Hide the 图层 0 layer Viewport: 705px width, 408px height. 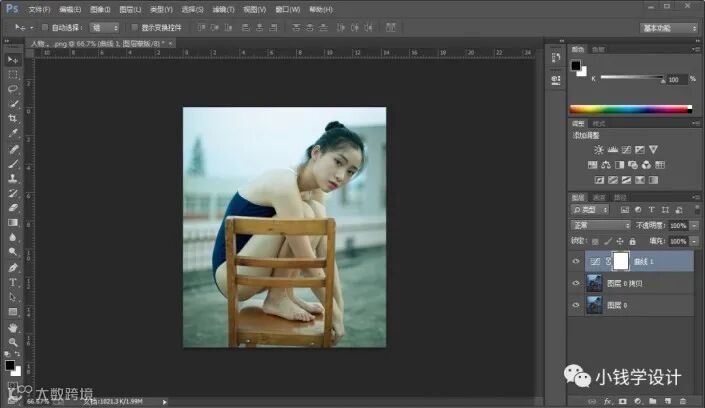[576, 305]
